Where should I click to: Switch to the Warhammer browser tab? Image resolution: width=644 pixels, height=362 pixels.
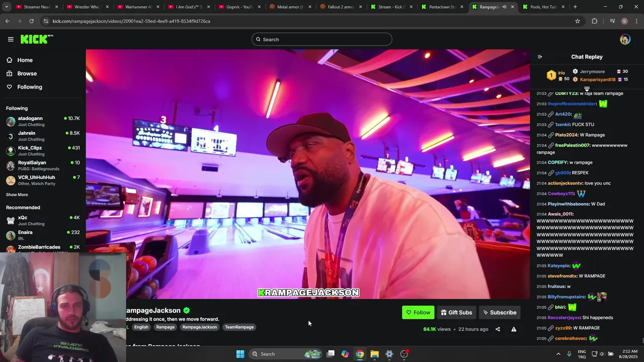(x=137, y=7)
